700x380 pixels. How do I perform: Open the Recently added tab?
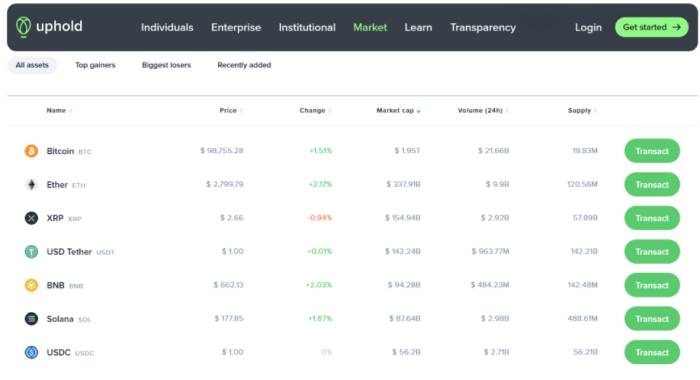pyautogui.click(x=244, y=65)
